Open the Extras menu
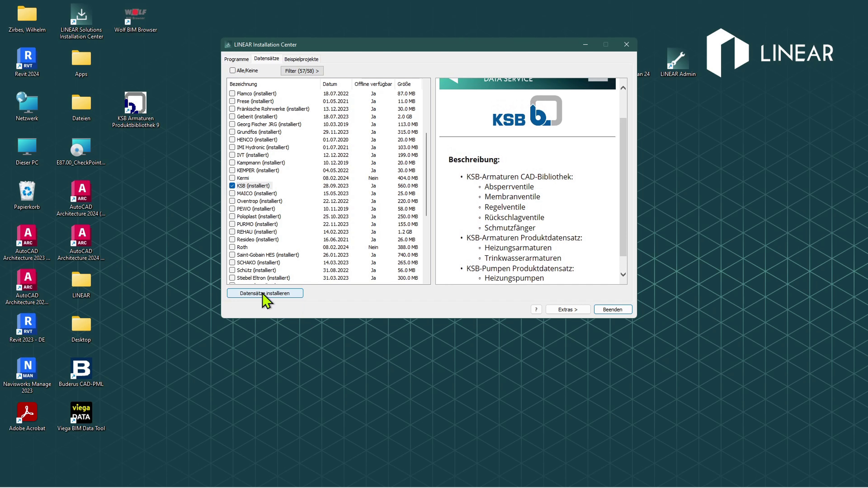Viewport: 868px width, 488px height. click(568, 309)
